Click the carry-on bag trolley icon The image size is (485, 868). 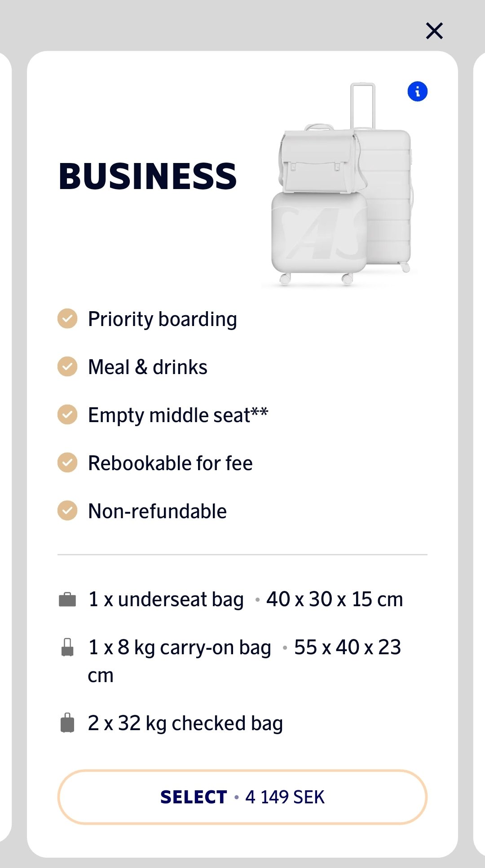(x=67, y=647)
